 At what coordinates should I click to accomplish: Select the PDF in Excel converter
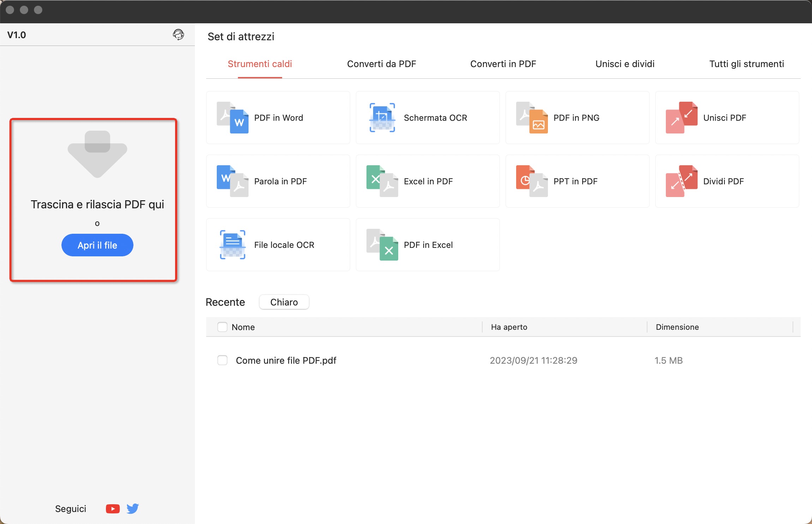coord(427,245)
